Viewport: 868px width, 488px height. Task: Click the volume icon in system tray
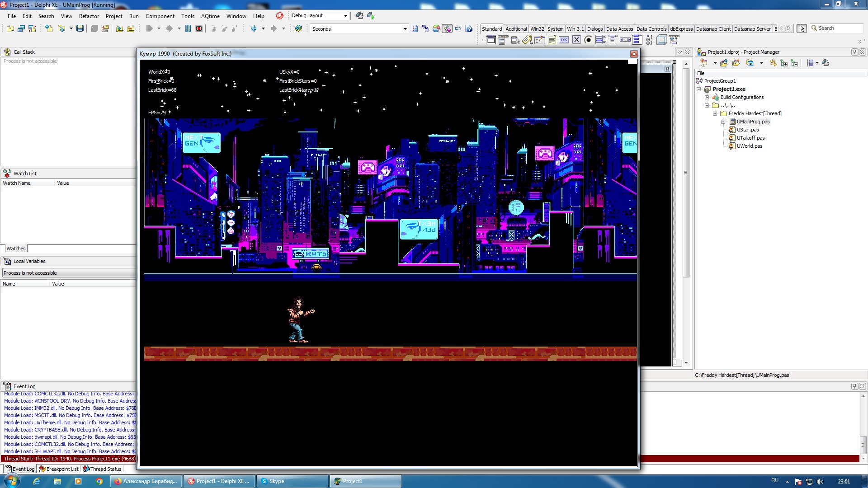[820, 482]
